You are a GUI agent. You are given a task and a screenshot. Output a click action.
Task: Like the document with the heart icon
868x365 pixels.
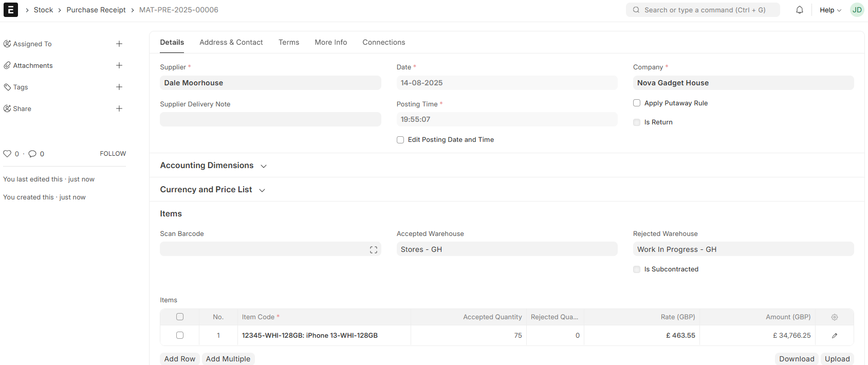pyautogui.click(x=7, y=154)
